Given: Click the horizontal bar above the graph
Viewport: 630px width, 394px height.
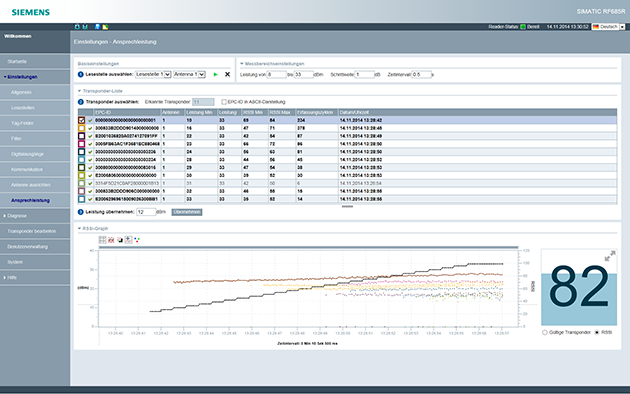Looking at the screenshot, I should 309,247.
